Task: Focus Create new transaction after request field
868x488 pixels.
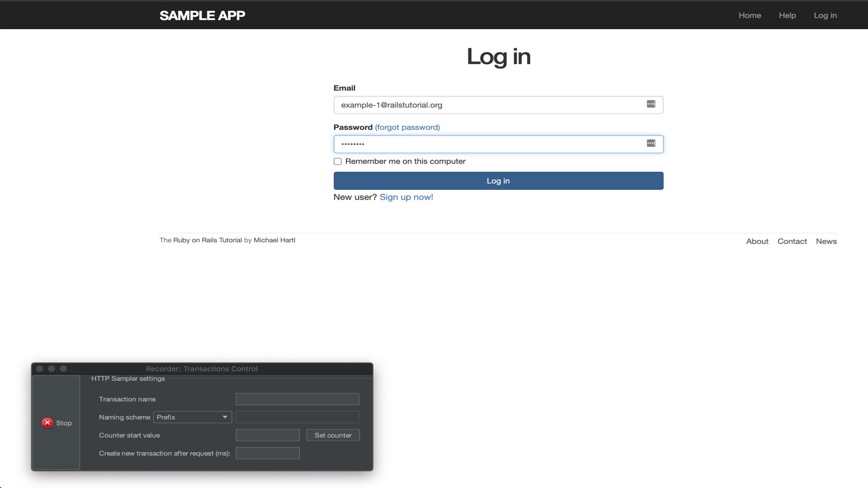Action: pos(267,453)
